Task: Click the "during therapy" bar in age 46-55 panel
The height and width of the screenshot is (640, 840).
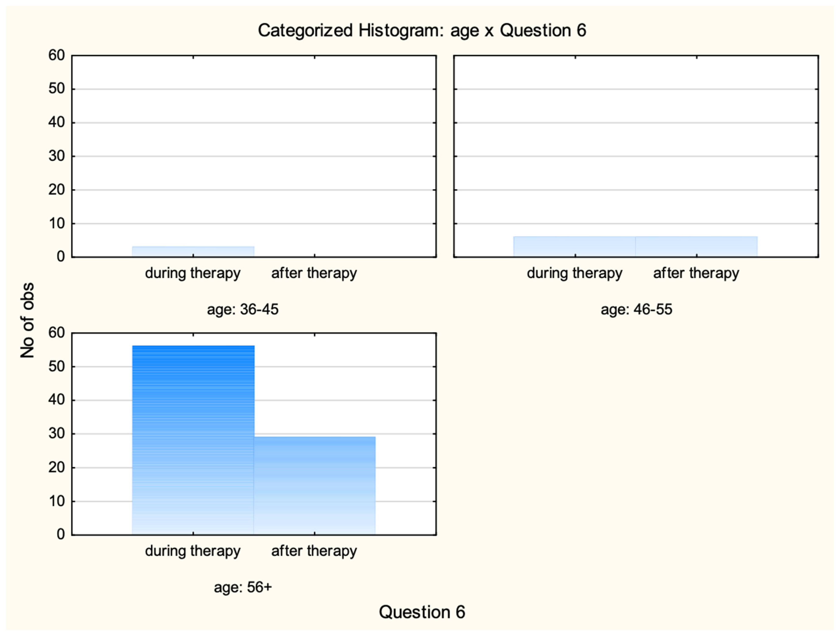Action: click(x=575, y=247)
